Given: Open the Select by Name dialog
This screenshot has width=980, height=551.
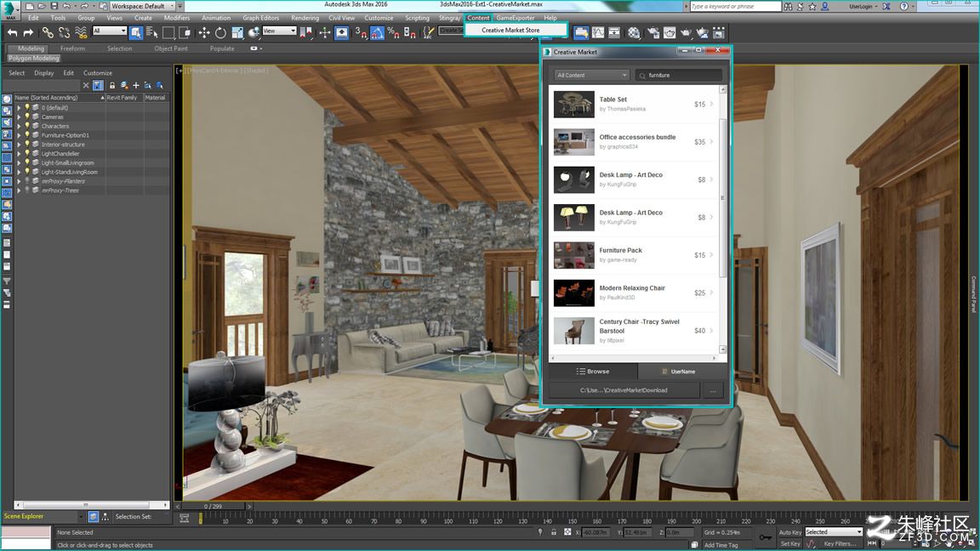Looking at the screenshot, I should [152, 32].
